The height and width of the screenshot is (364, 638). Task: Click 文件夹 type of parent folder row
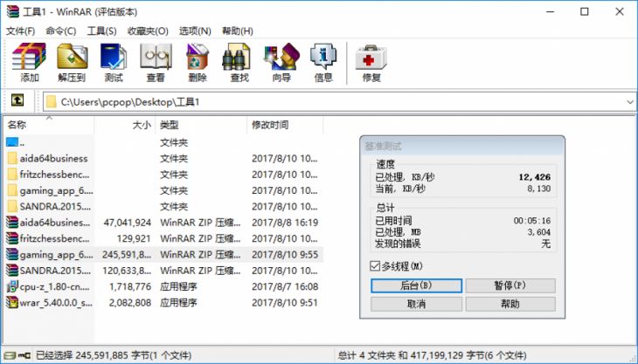(174, 142)
